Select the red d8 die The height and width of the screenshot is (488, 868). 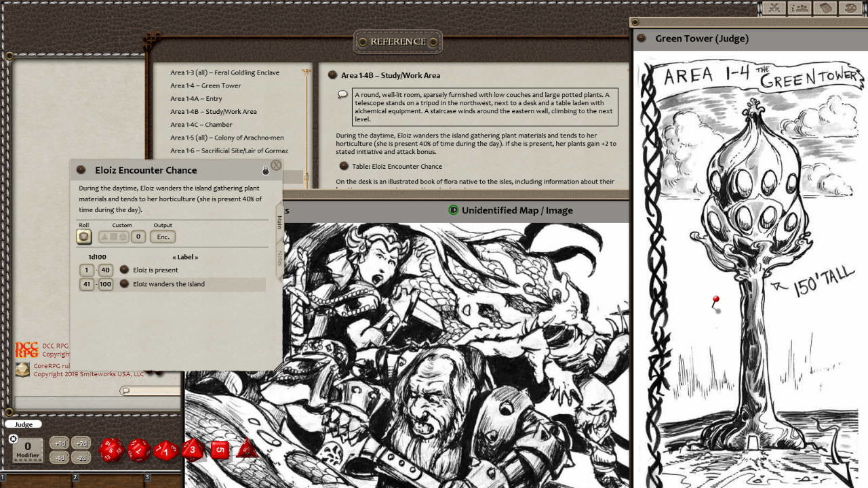pyautogui.click(x=192, y=450)
